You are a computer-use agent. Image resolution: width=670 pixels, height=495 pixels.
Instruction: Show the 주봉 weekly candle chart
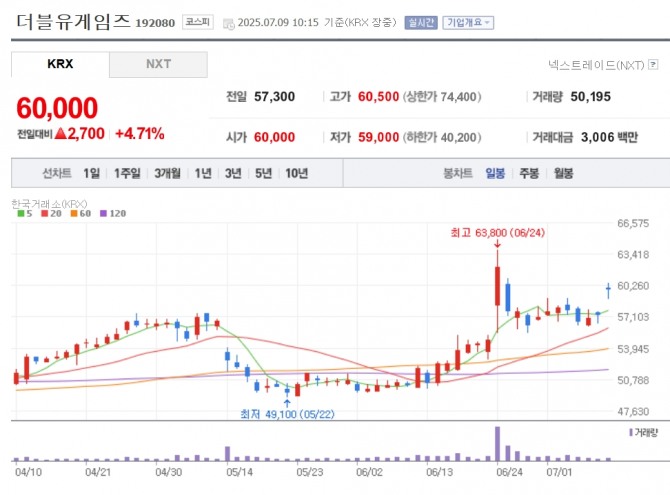(528, 173)
